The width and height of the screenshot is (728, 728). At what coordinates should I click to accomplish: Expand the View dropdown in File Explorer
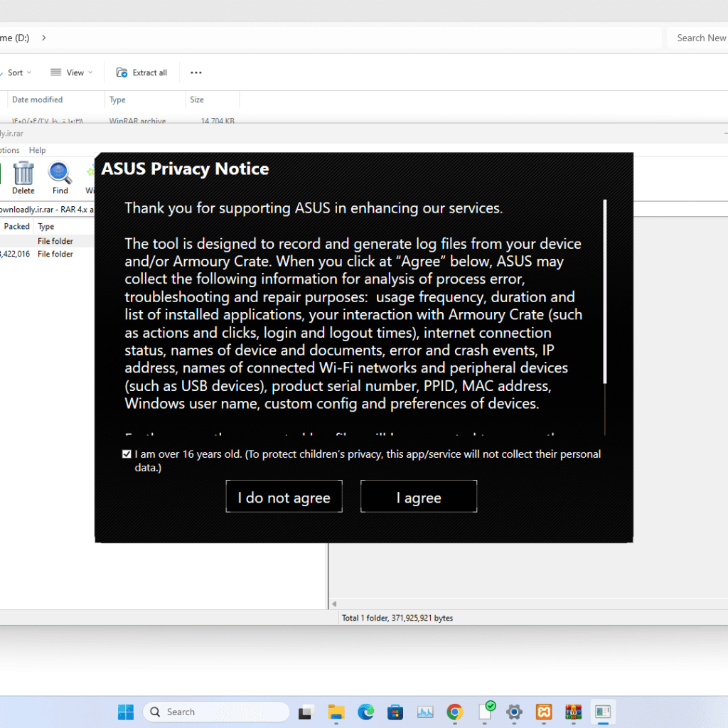tap(72, 73)
